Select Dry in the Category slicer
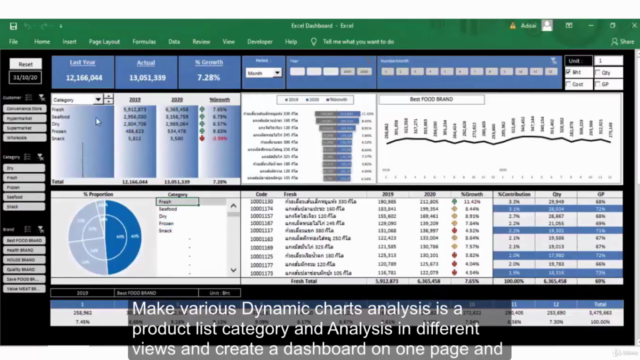 [24, 168]
